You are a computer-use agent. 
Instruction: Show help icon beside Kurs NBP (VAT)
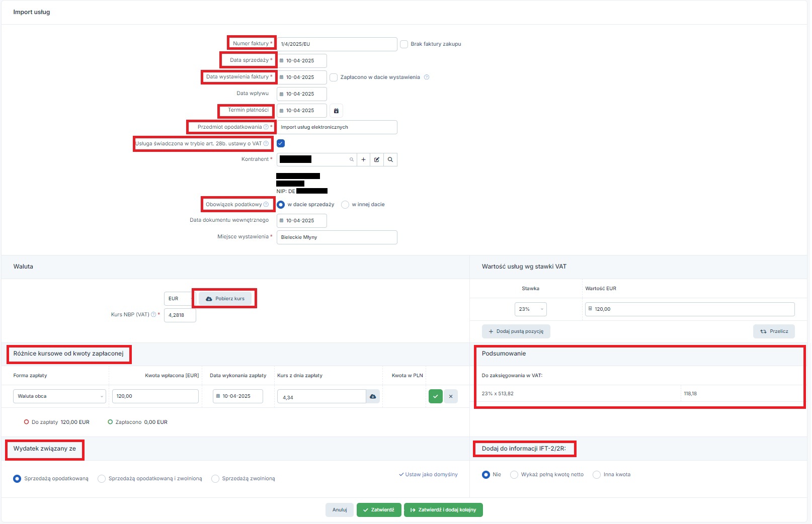pos(153,314)
